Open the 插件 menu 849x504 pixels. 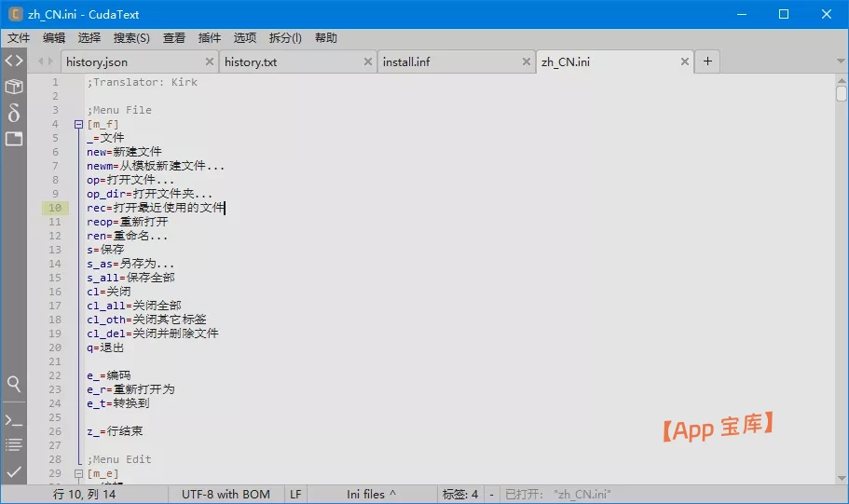[x=210, y=38]
